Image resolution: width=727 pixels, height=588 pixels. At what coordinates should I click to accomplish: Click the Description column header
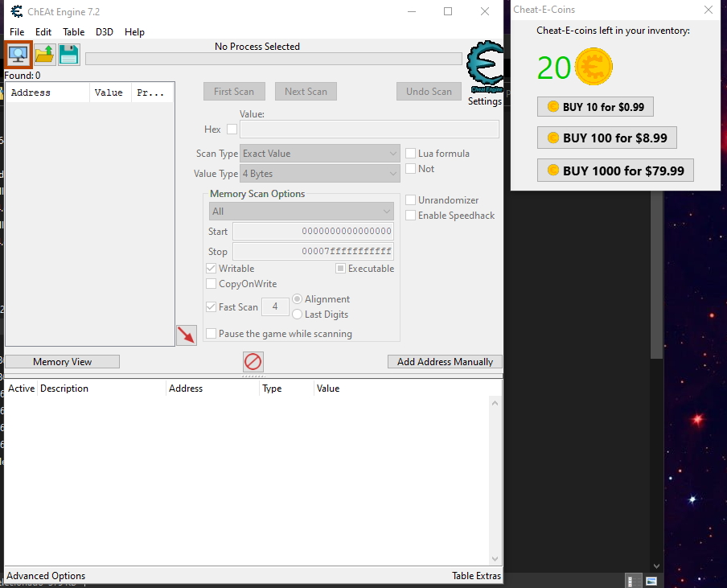pyautogui.click(x=101, y=389)
